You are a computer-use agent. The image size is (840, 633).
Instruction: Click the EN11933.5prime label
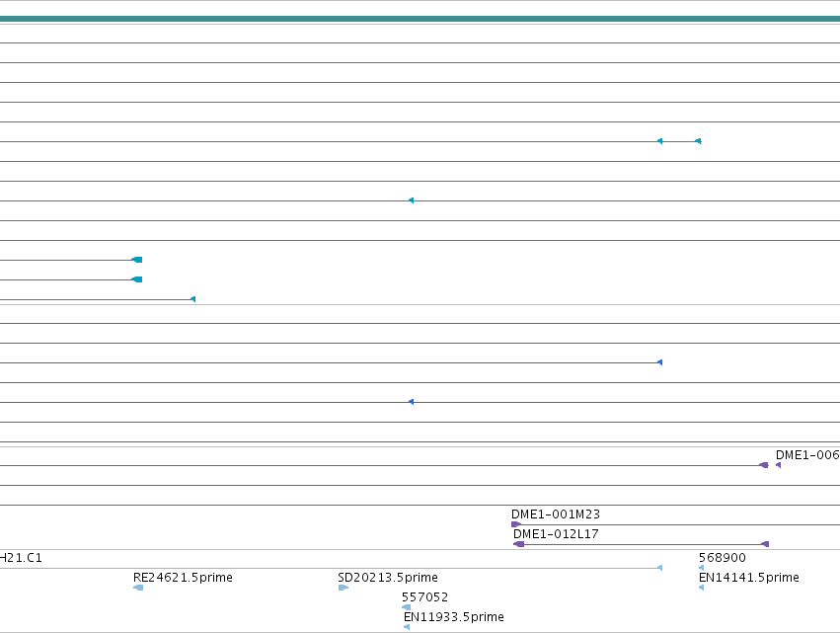[x=454, y=617]
